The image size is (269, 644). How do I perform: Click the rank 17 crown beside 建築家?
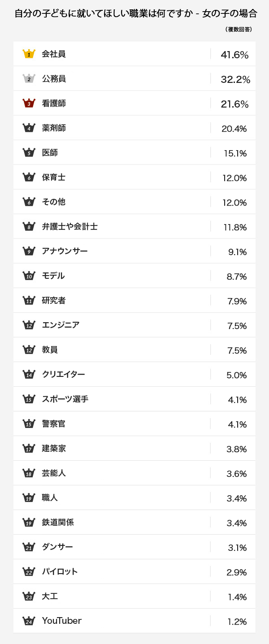(x=29, y=448)
